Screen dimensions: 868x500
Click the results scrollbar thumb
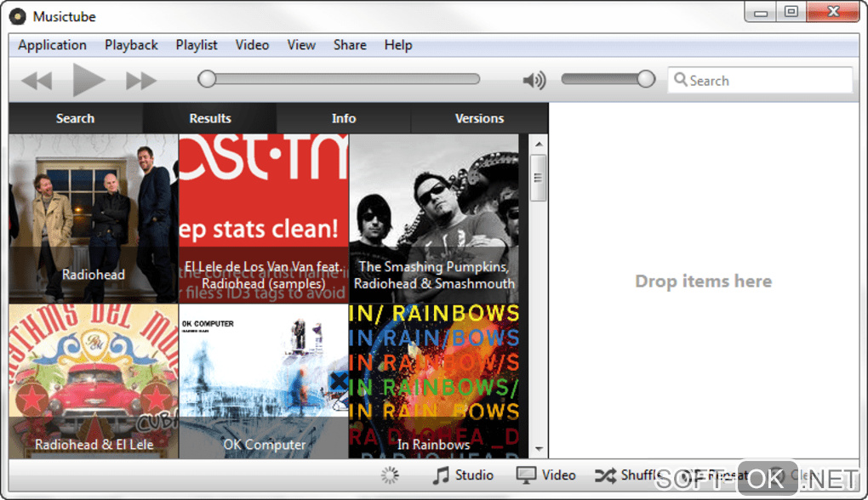click(x=538, y=178)
